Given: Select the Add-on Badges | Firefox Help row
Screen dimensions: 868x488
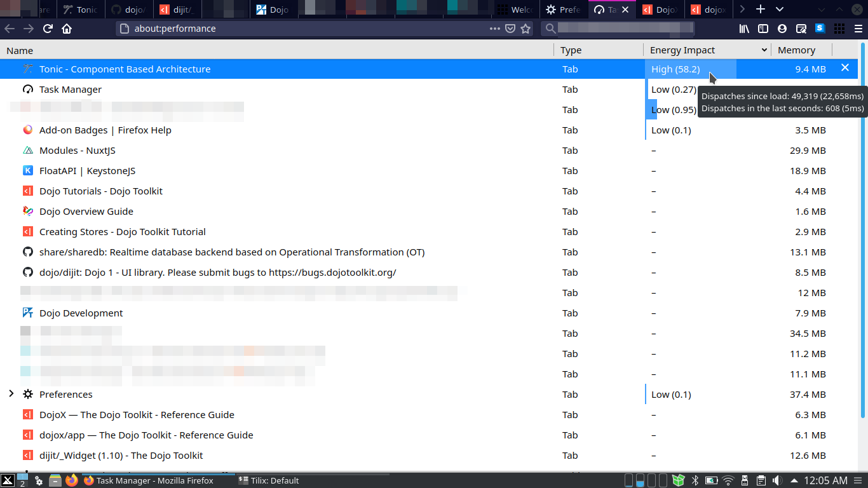Looking at the screenshot, I should (429, 130).
